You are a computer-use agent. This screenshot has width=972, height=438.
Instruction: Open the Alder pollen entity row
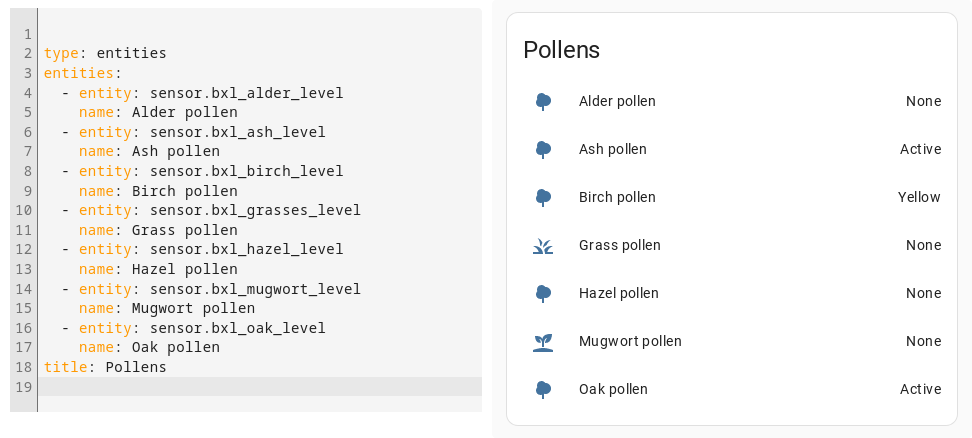point(732,102)
